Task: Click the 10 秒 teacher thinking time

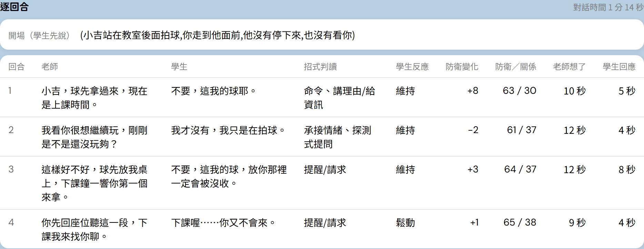Action: [575, 91]
